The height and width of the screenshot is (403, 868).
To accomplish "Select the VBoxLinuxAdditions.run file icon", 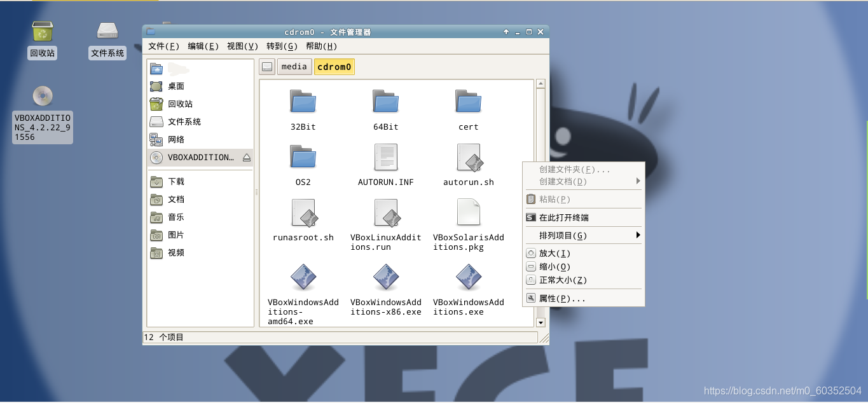I will pyautogui.click(x=386, y=212).
